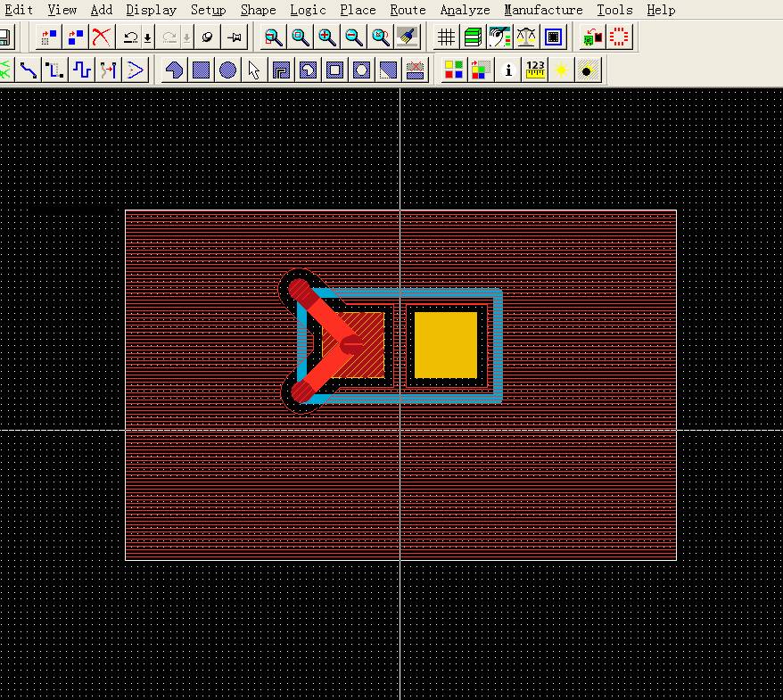This screenshot has width=783, height=700.
Task: Open the Route menu
Action: tap(408, 10)
